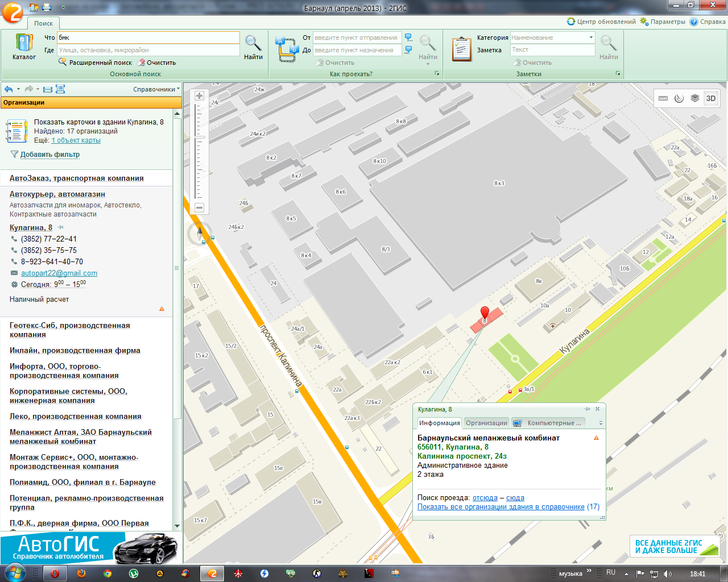Open the Каталог catalog icon
The height and width of the screenshot is (582, 728).
point(24,47)
